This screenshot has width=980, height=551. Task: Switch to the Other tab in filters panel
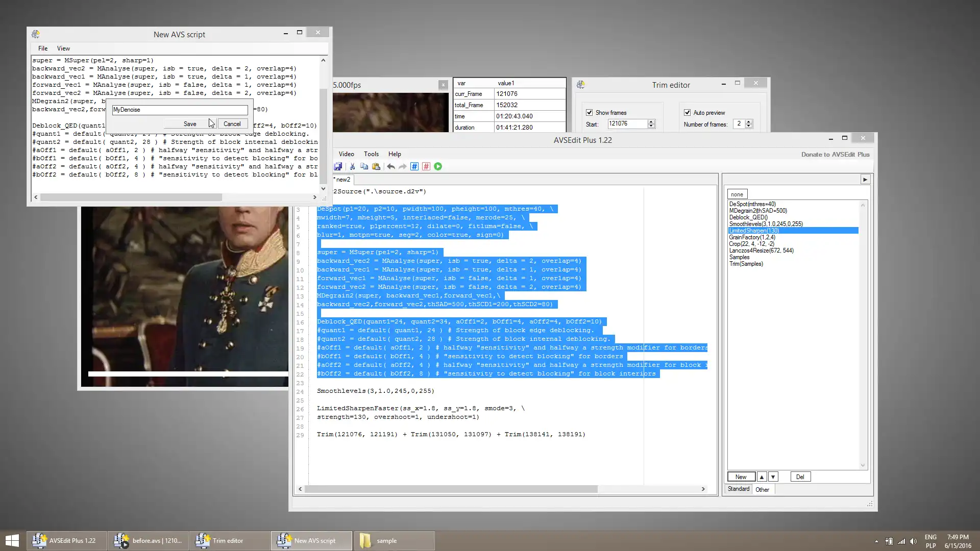(762, 489)
